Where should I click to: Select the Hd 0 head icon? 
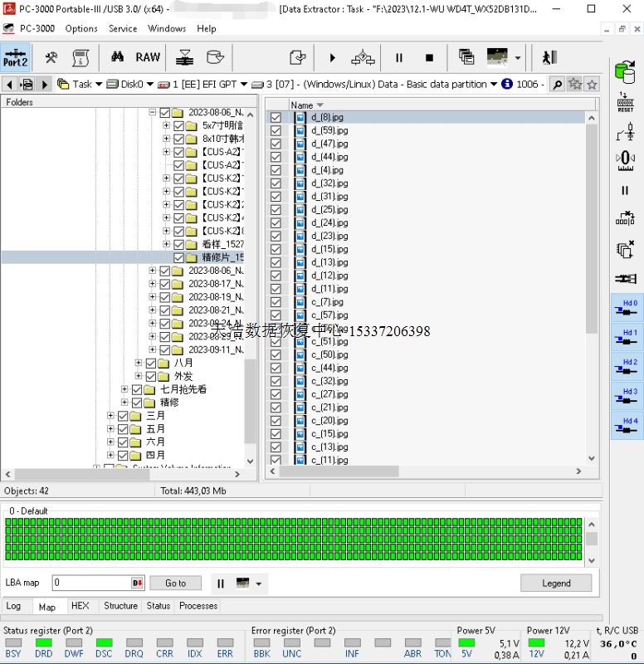626,308
